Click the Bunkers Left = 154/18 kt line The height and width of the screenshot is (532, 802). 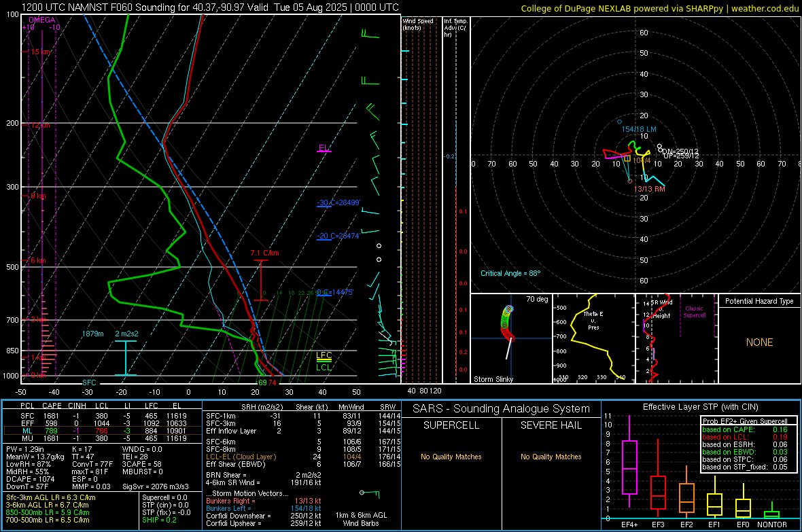click(x=264, y=508)
